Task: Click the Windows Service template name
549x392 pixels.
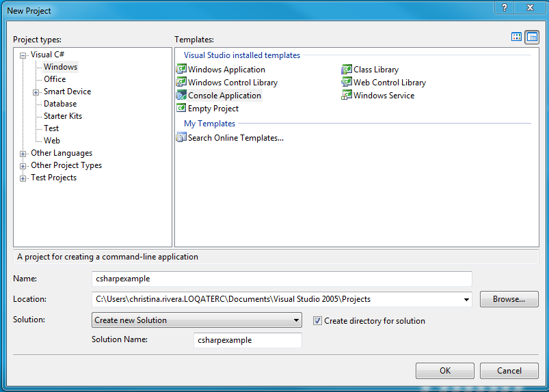Action: click(384, 96)
